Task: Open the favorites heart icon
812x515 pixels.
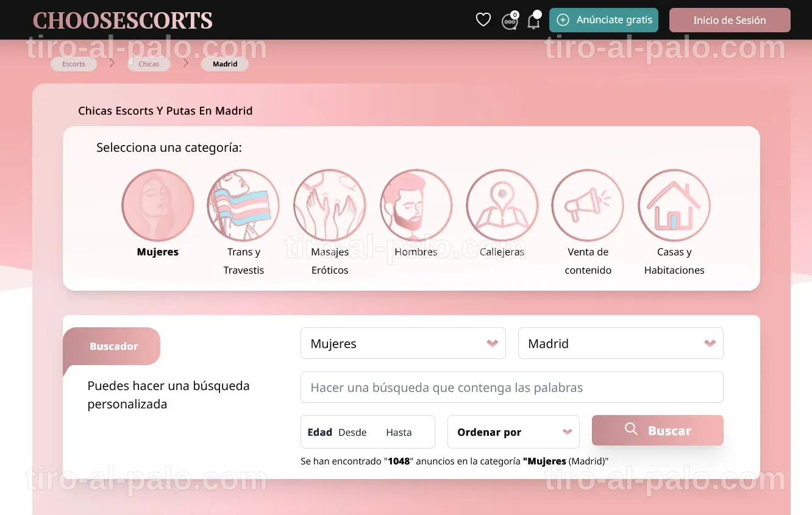Action: [x=483, y=20]
